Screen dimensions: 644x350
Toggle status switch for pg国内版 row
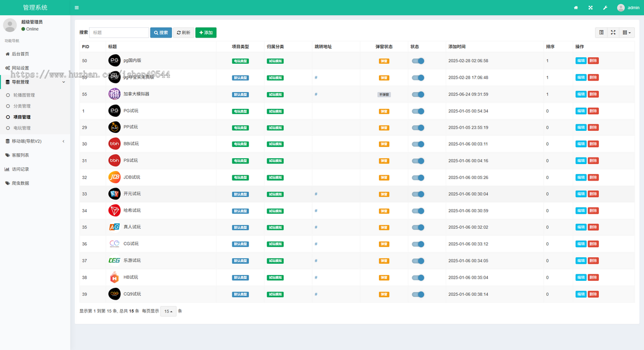click(x=418, y=61)
